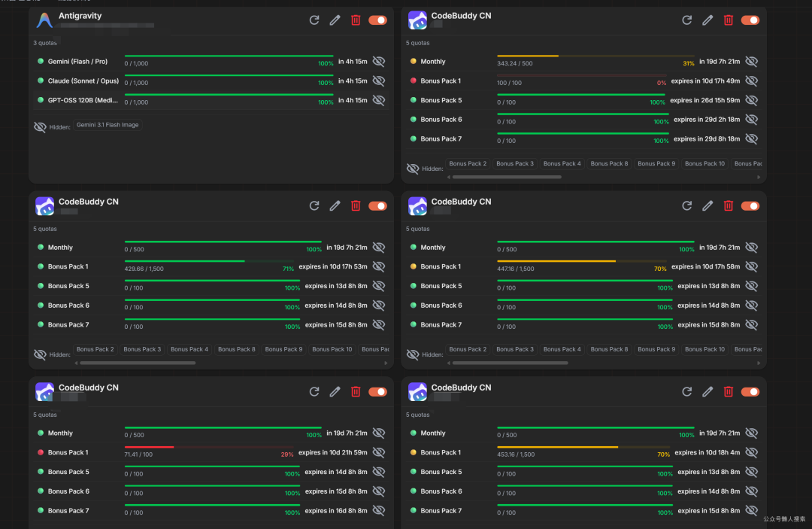Delete the top-right CodeBuddy CN account
The width and height of the screenshot is (812, 529).
point(728,20)
